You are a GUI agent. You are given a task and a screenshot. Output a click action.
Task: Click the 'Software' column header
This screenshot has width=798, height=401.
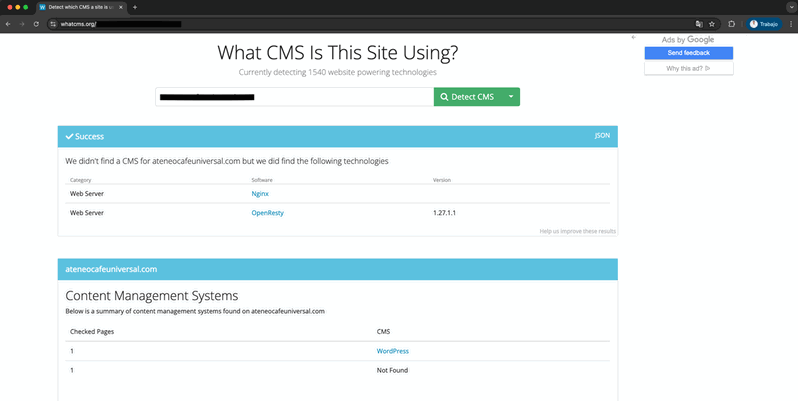[x=262, y=180]
